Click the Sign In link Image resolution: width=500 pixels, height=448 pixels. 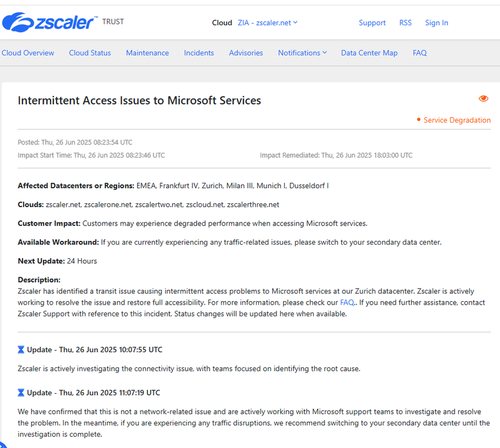(437, 23)
